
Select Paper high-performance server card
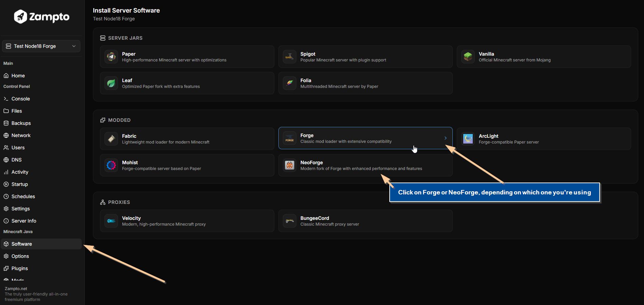tap(187, 57)
